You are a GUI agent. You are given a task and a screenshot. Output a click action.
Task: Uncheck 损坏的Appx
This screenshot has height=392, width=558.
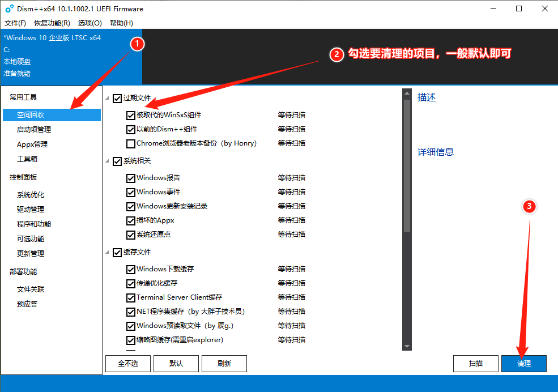[131, 220]
